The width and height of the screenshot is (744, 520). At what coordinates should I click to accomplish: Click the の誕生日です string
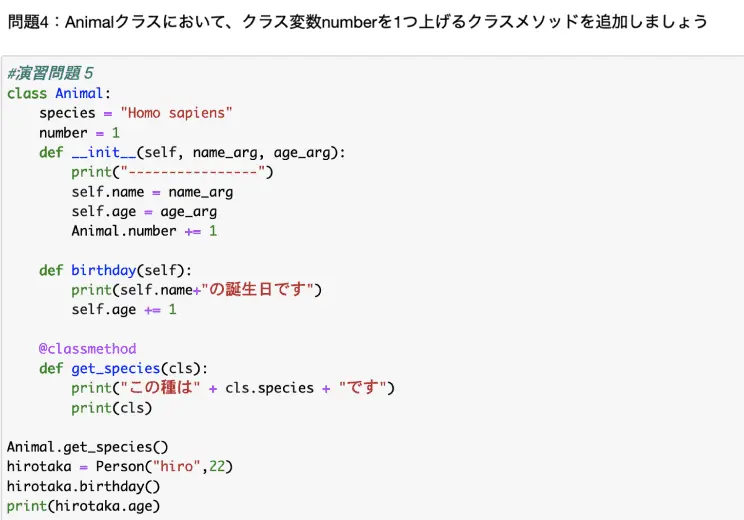click(x=258, y=289)
